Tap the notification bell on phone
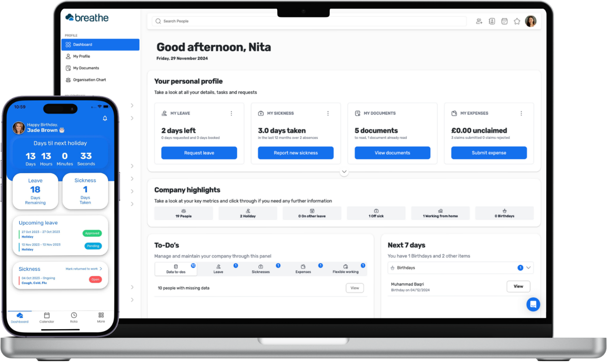607x364 pixels. tap(105, 119)
